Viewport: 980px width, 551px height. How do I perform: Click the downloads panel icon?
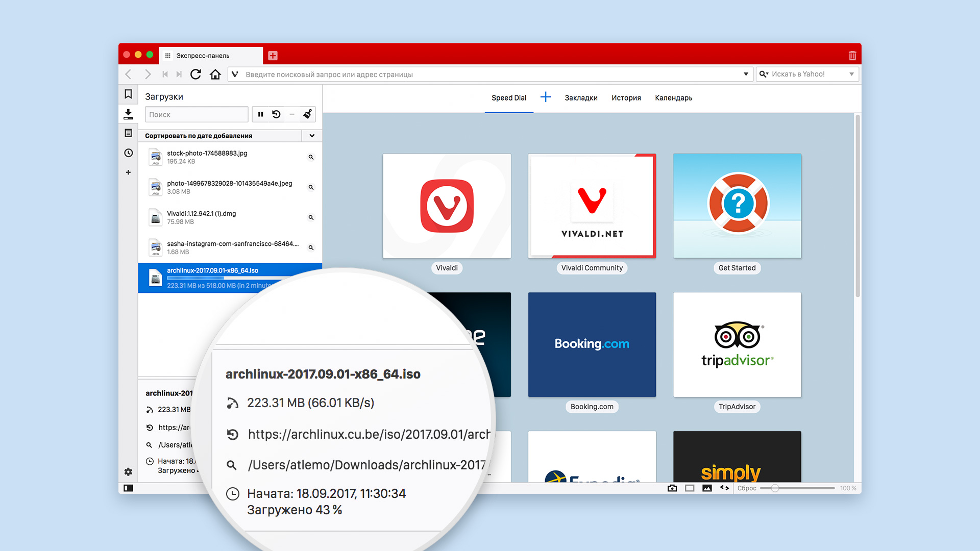(129, 115)
